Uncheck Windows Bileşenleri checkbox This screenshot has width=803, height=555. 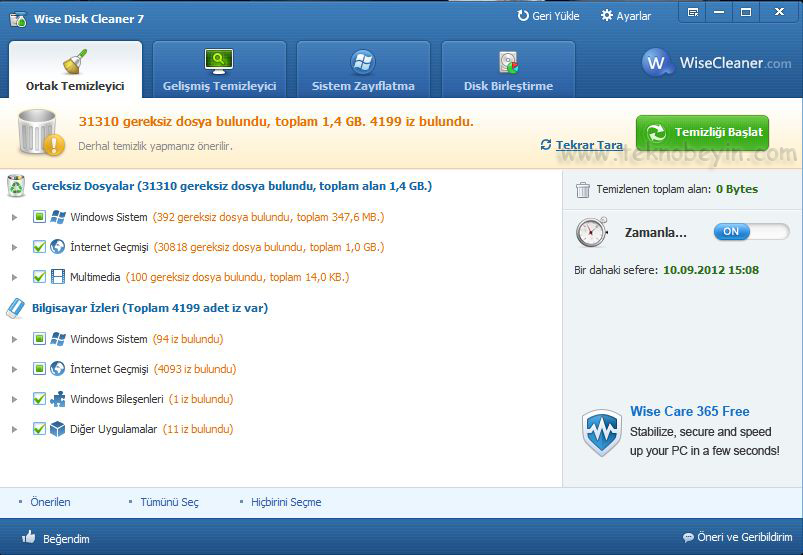coord(39,399)
